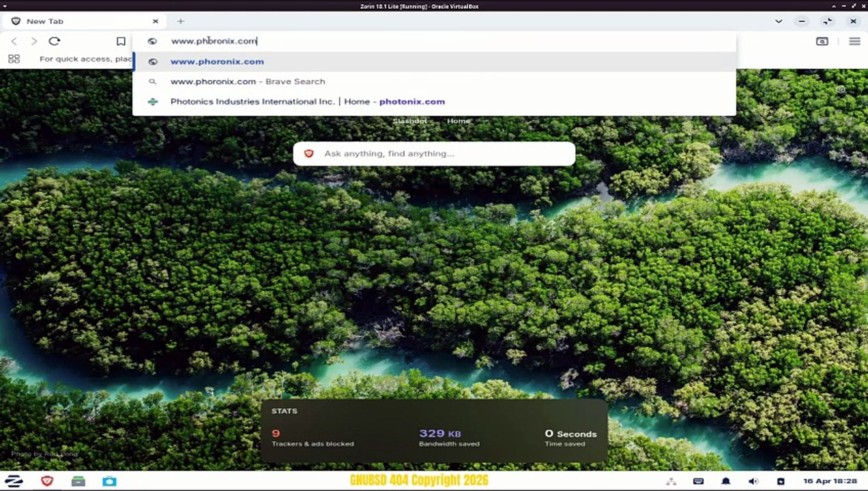Open the Slashdot top site shortcut
This screenshot has height=491, width=868.
(409, 121)
